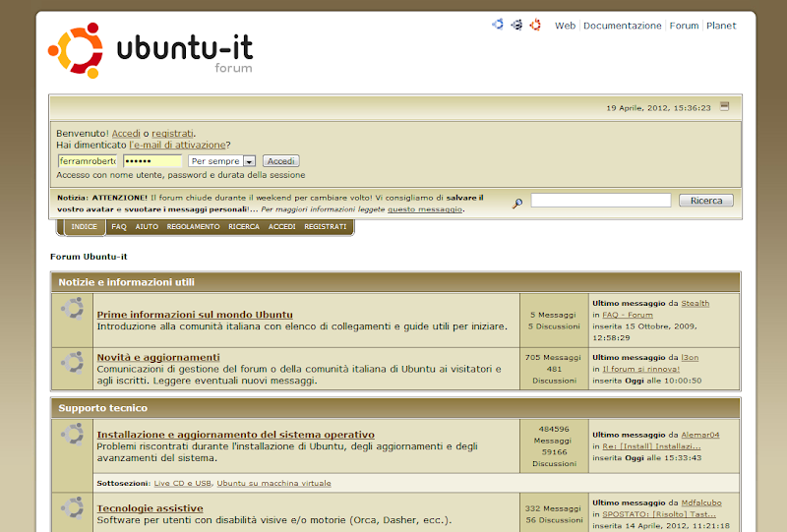Click the magnifying glass search icon

tap(517, 203)
